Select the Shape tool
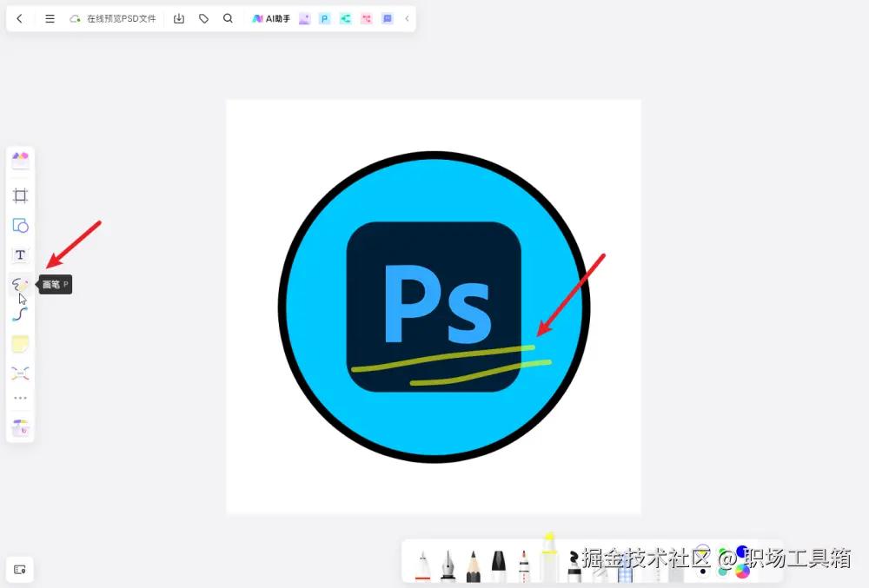 pyautogui.click(x=21, y=225)
